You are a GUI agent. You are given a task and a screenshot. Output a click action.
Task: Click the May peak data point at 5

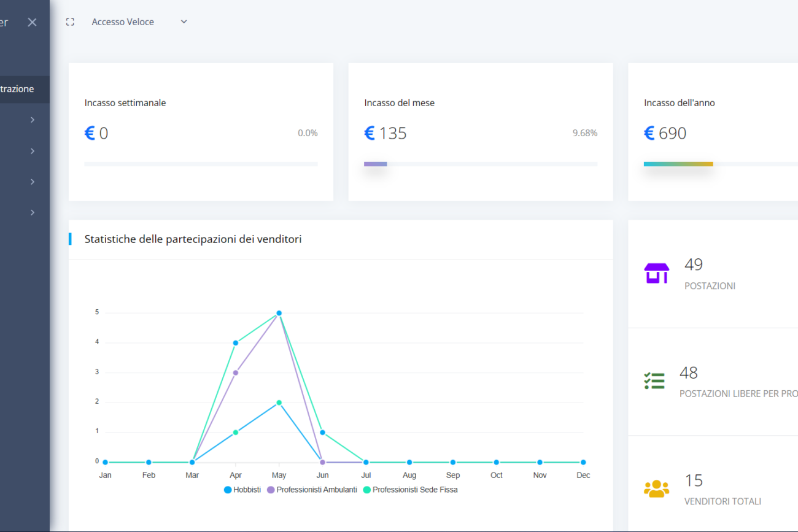[279, 313]
